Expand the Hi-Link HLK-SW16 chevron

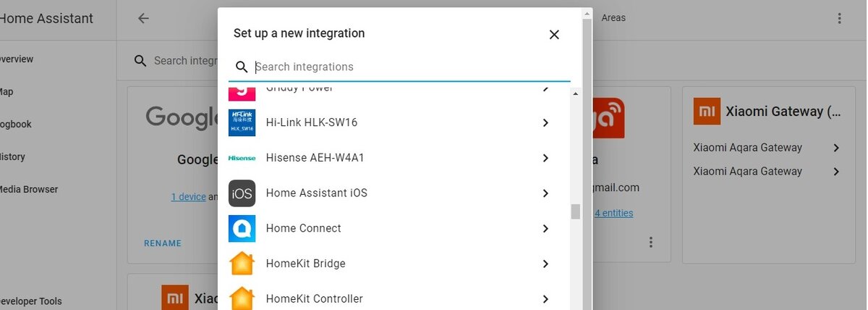click(x=545, y=123)
